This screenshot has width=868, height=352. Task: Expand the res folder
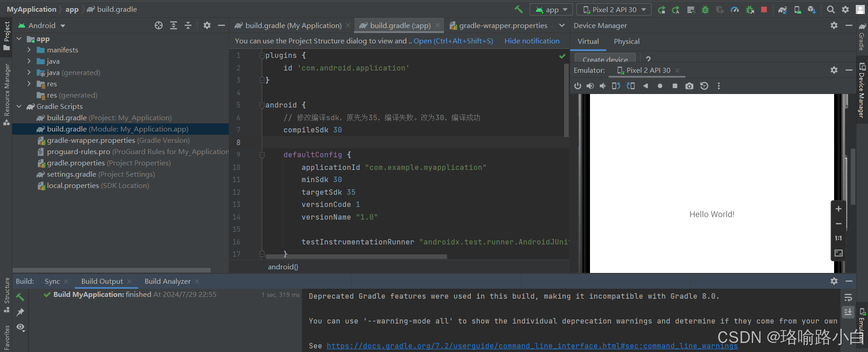click(x=29, y=84)
